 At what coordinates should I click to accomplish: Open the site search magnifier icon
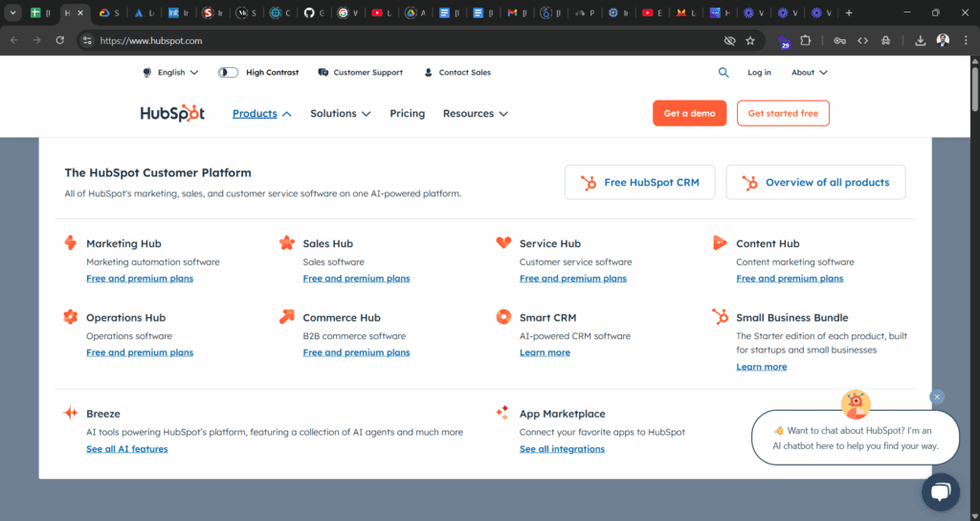(x=724, y=73)
